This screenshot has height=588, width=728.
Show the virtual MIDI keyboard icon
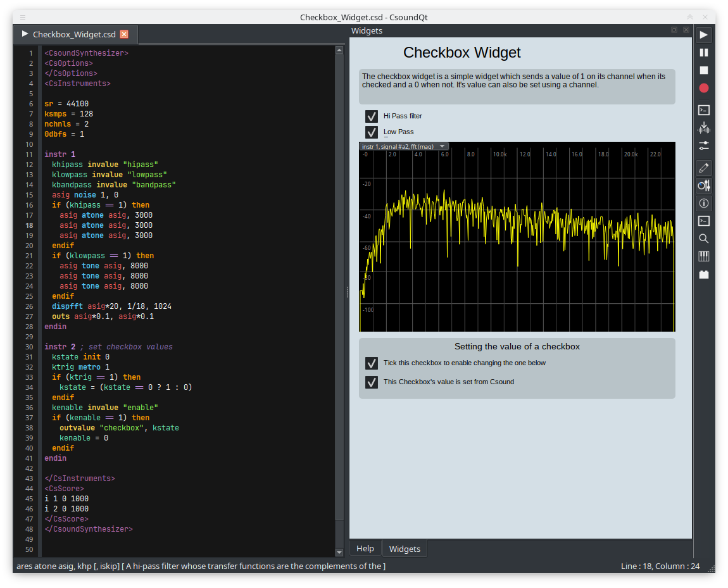703,256
